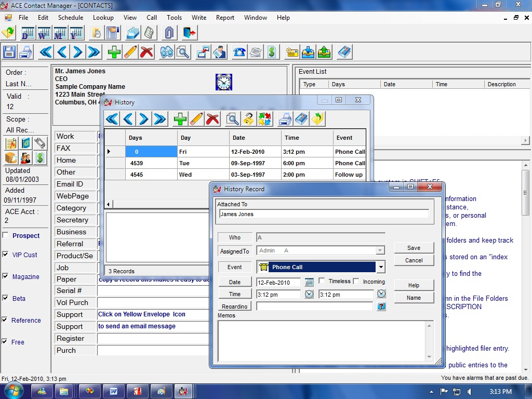Click the Save button in History Record
The height and width of the screenshot is (399, 532).
point(414,248)
